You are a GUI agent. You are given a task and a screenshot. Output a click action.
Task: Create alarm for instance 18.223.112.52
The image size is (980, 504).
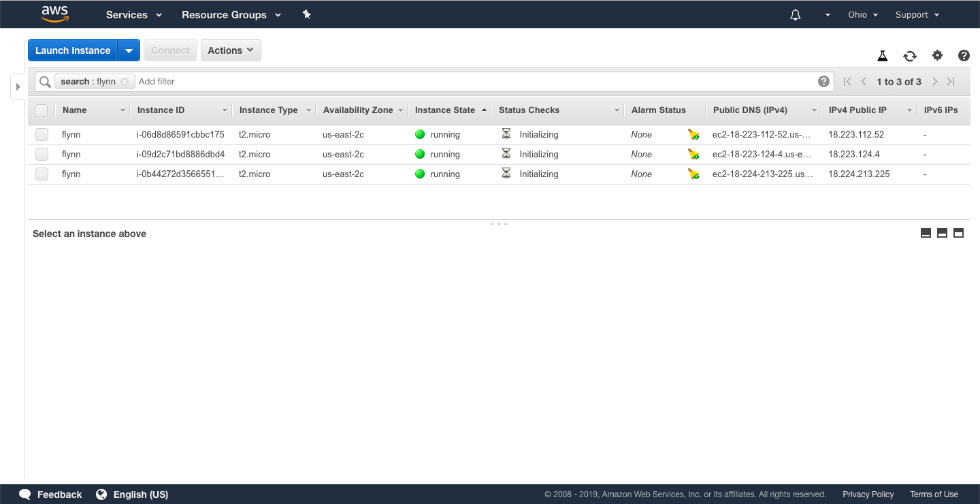click(693, 135)
